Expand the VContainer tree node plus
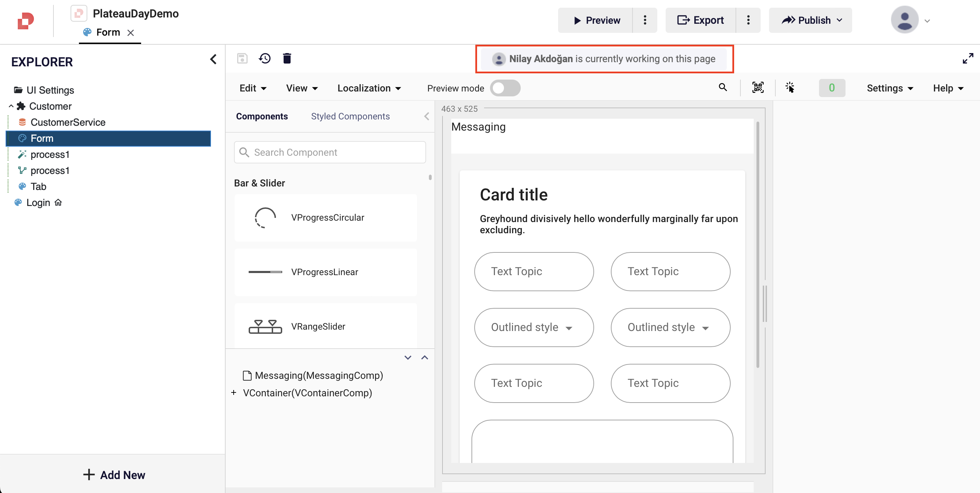Image resolution: width=980 pixels, height=493 pixels. tap(234, 392)
